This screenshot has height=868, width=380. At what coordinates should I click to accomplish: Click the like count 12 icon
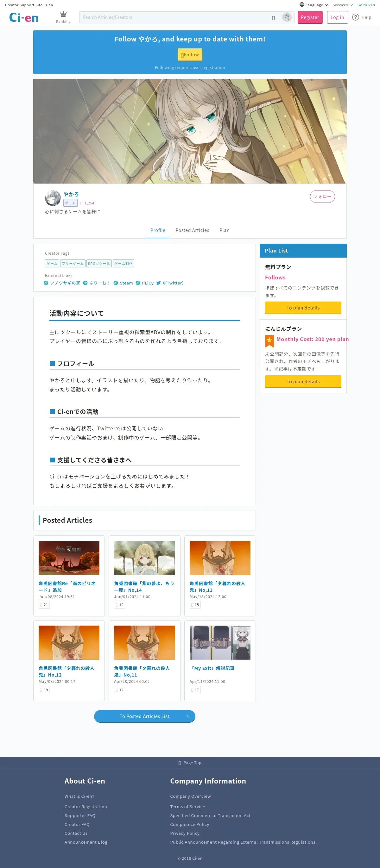[117, 690]
